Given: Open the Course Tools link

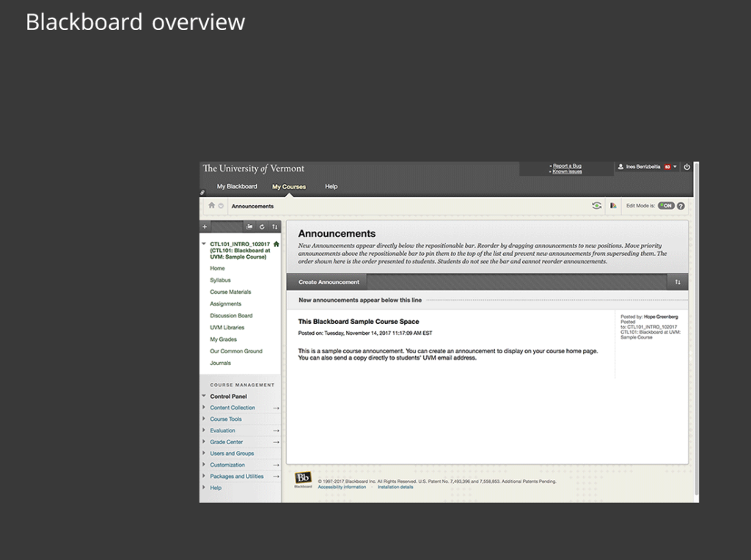Looking at the screenshot, I should [x=226, y=419].
